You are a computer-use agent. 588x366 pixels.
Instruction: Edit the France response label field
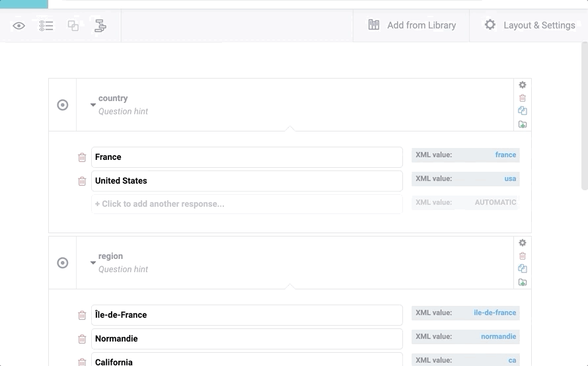(246, 157)
